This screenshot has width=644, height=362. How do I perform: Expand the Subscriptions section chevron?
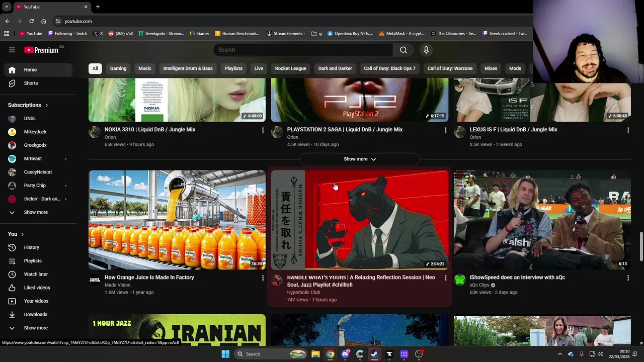tap(46, 105)
